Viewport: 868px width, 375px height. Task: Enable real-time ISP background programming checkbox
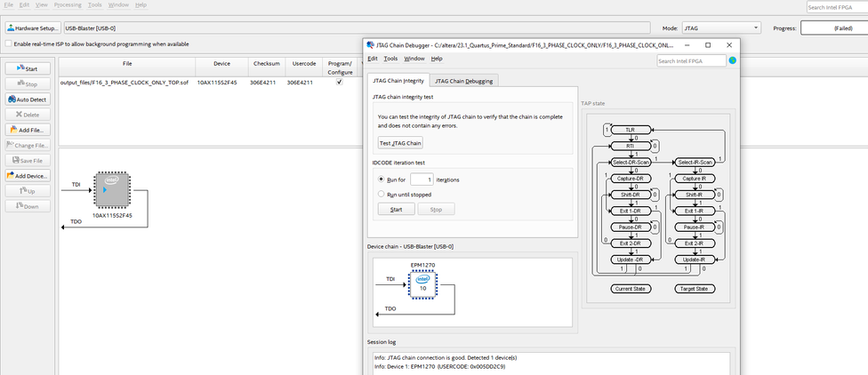coord(9,44)
